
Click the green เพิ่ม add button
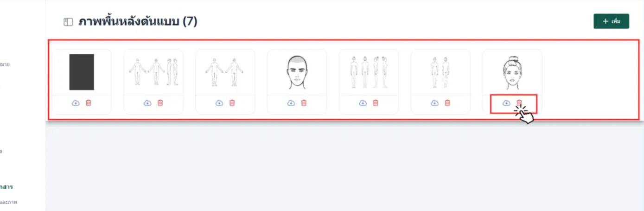611,21
